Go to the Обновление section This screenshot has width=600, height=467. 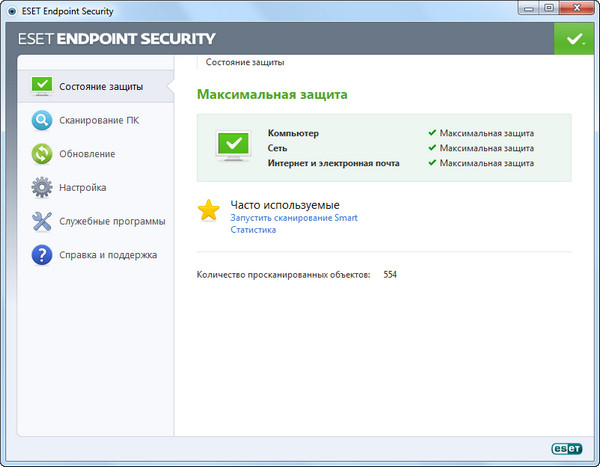87,154
